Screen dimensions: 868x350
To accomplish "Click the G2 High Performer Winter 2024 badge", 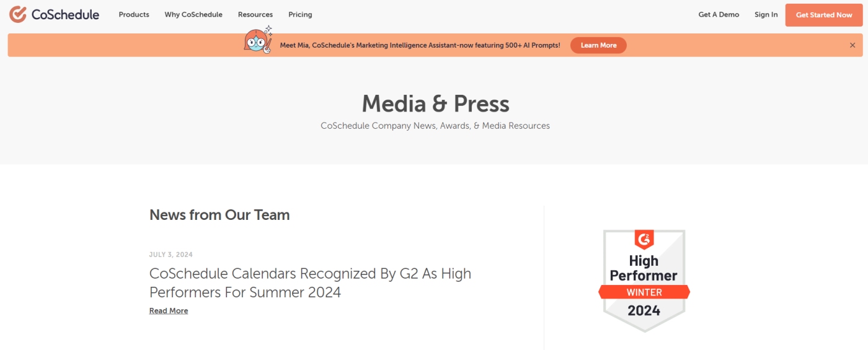I will [x=644, y=281].
